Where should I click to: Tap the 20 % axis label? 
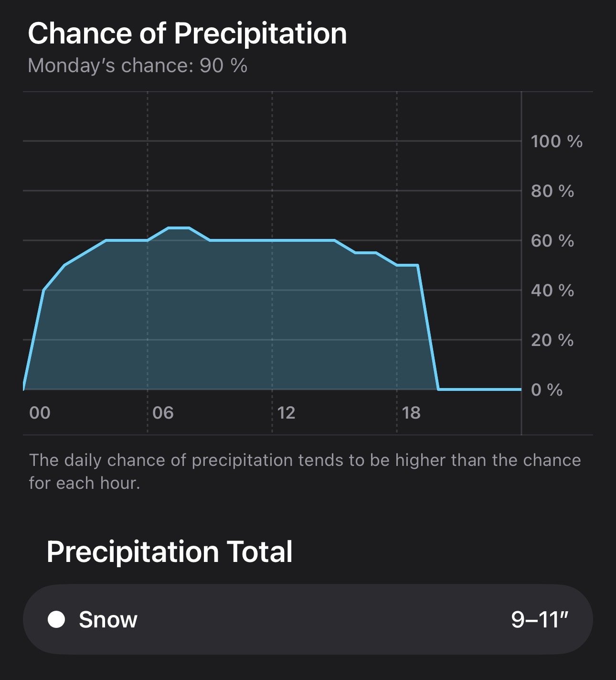pyautogui.click(x=552, y=340)
